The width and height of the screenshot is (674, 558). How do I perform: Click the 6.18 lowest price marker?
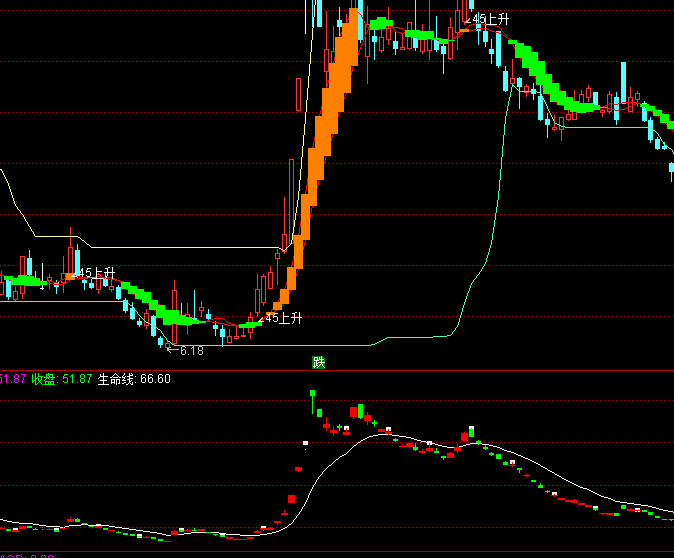pyautogui.click(x=190, y=351)
